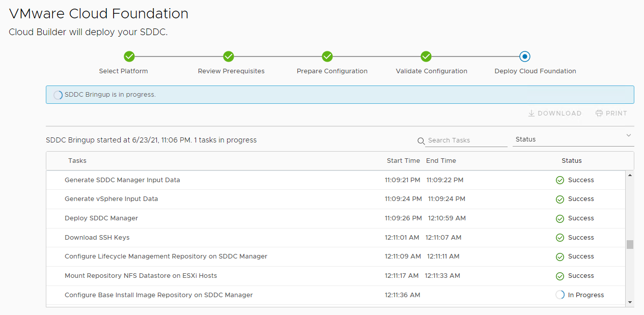This screenshot has height=315, width=644.
Task: Click the DOWNLOAD button
Action: coord(554,113)
